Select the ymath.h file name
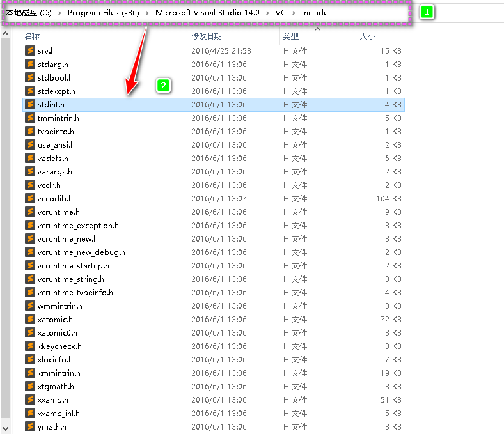504x434 pixels. coord(52,427)
